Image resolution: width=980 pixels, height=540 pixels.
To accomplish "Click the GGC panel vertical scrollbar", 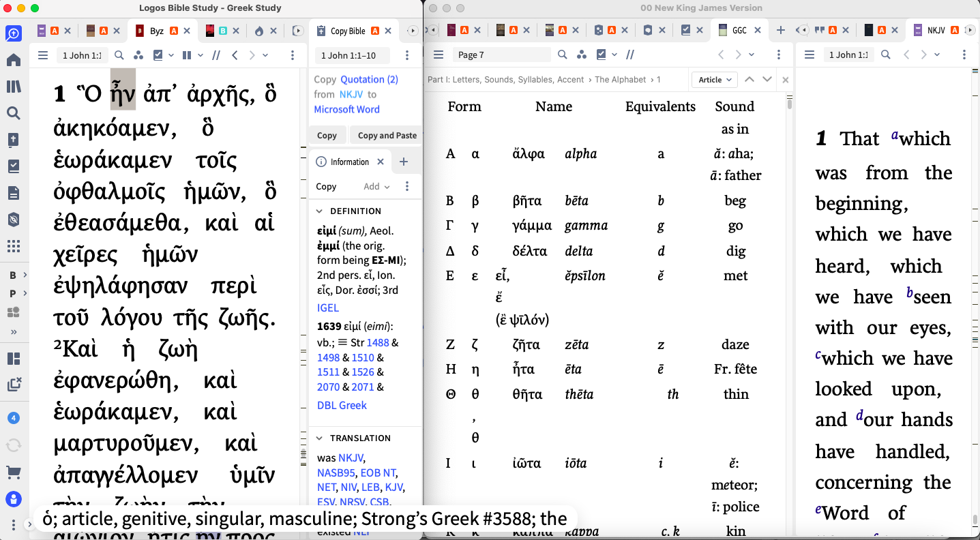I will point(789,104).
